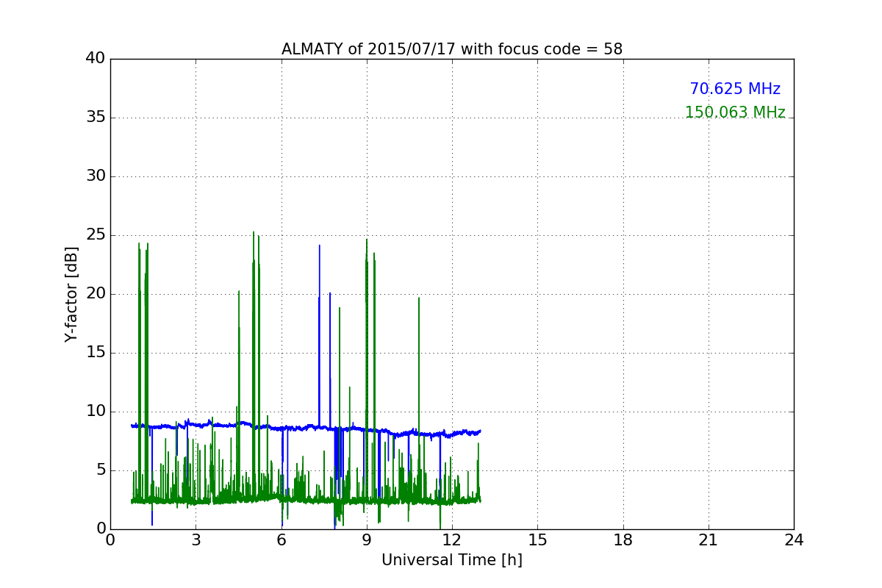Click y-axis tick label 35
The image size is (882, 588).
click(96, 118)
